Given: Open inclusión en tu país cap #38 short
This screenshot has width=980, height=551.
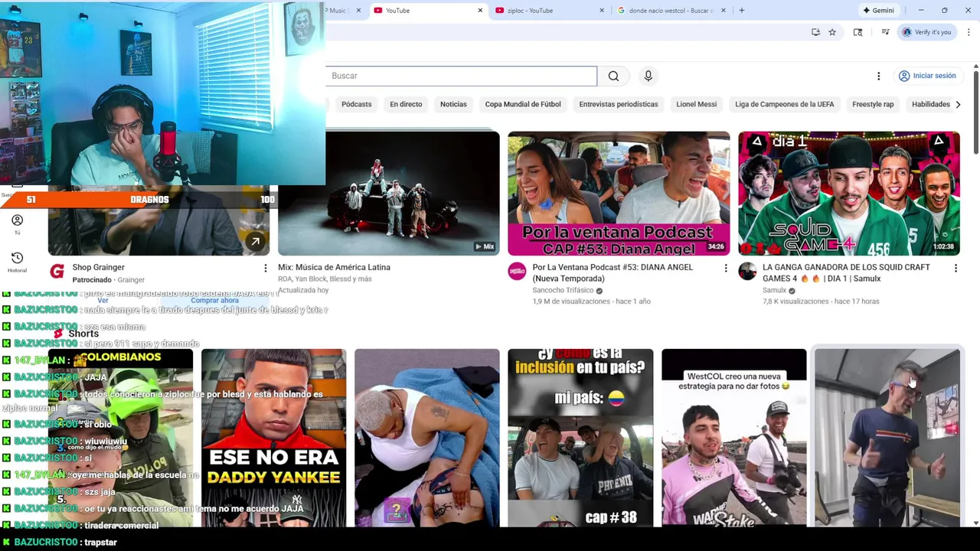Looking at the screenshot, I should 580,438.
